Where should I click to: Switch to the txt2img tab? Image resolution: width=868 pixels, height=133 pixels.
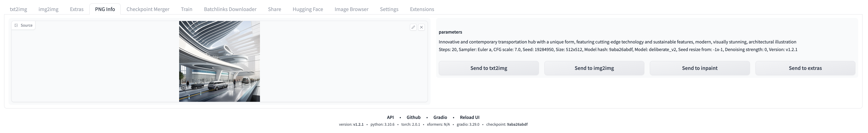[19, 9]
